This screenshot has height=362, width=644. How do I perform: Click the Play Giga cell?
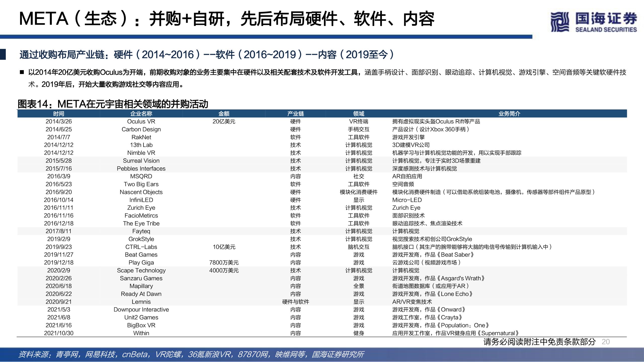[x=141, y=262]
